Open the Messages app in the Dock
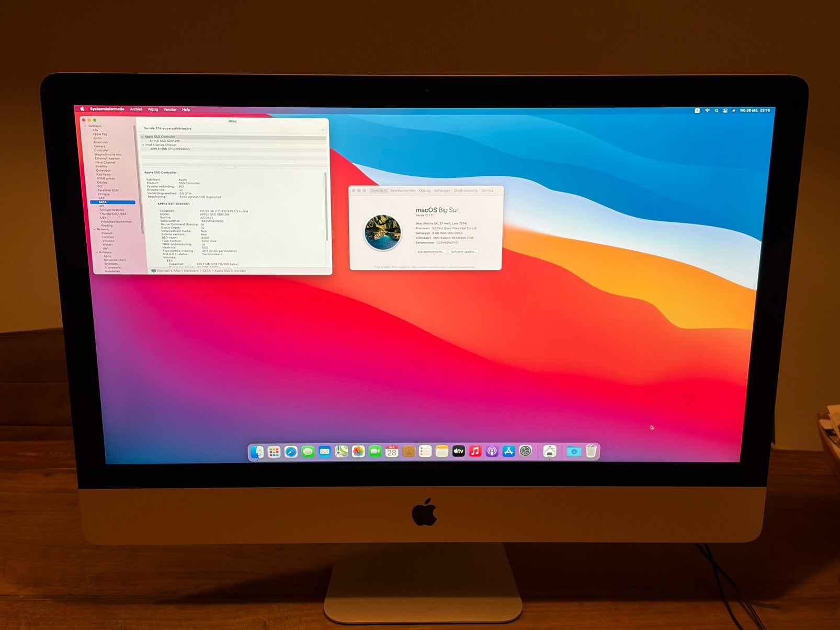The image size is (840, 630). (308, 452)
